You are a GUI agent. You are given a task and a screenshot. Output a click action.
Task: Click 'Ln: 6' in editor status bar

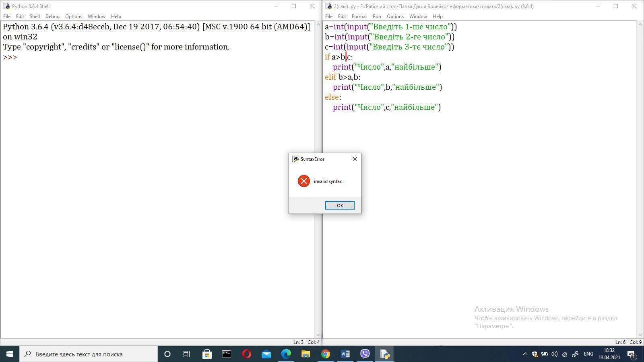(620, 342)
